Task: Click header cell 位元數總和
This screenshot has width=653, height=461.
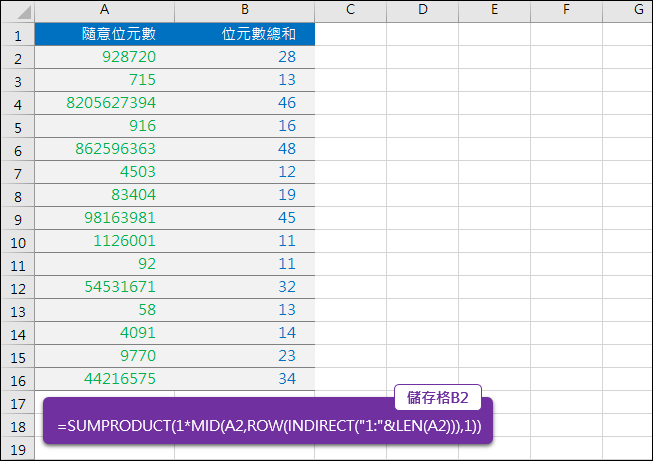Action: coord(244,34)
